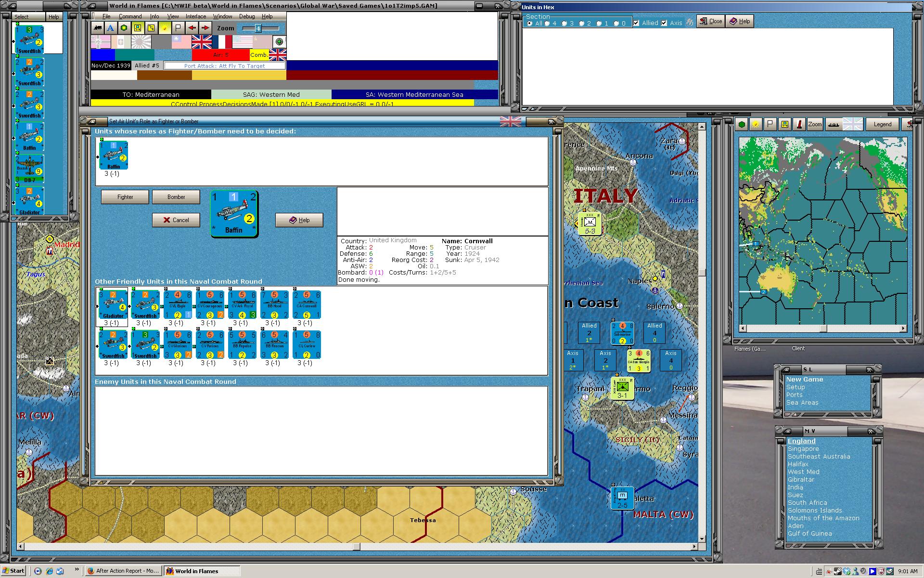Click the green hexagon icon in minimap toolbar
The width and height of the screenshot is (924, 578).
click(742, 124)
